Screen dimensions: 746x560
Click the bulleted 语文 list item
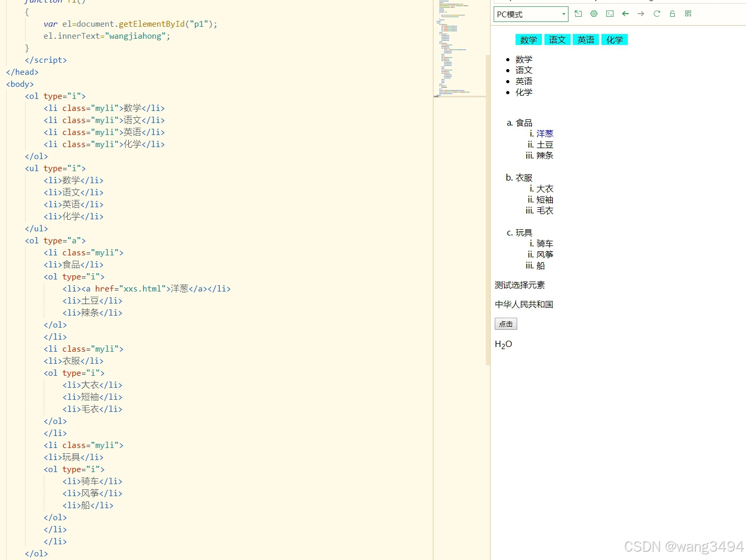pyautogui.click(x=524, y=70)
